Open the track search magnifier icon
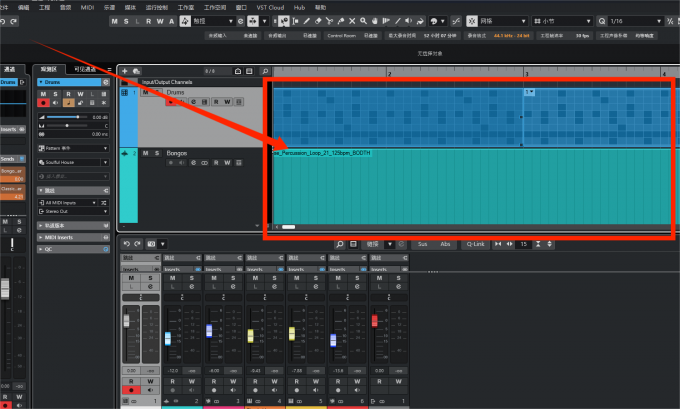Viewport: 680px width, 409px height. (265, 71)
